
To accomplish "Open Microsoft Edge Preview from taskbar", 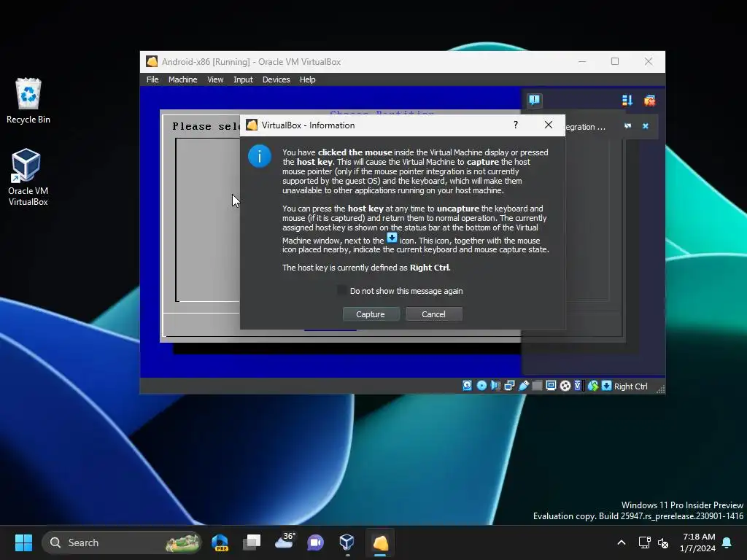I will (220, 542).
